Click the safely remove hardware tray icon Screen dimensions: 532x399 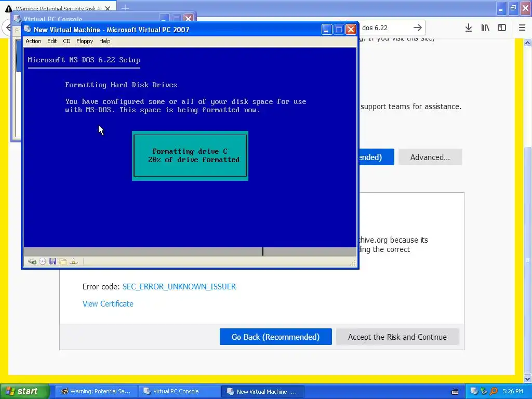tap(484, 391)
